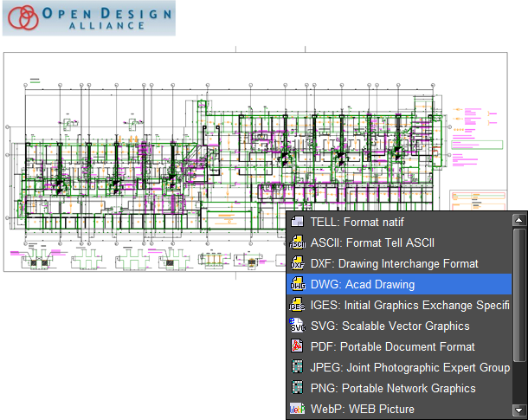Click the SVG file icon
The width and height of the screenshot is (528, 420).
(x=297, y=326)
